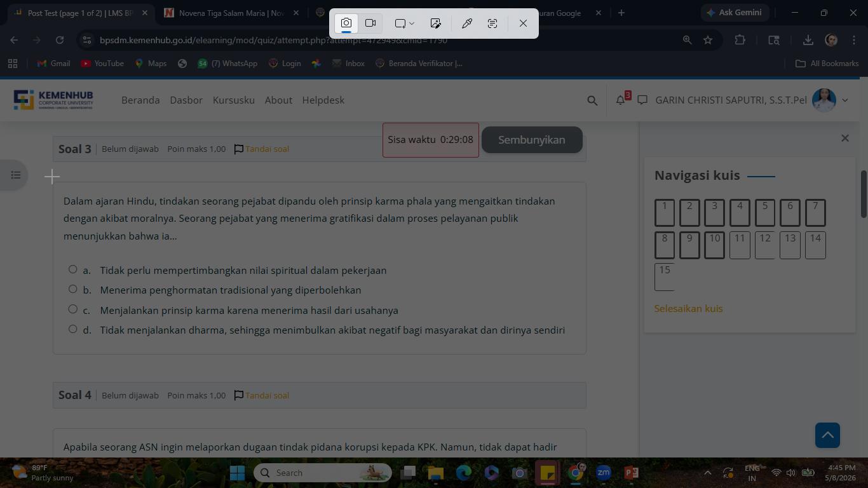Expand the rectangle snip shape dropdown
Image resolution: width=868 pixels, height=488 pixels.
coord(404,23)
